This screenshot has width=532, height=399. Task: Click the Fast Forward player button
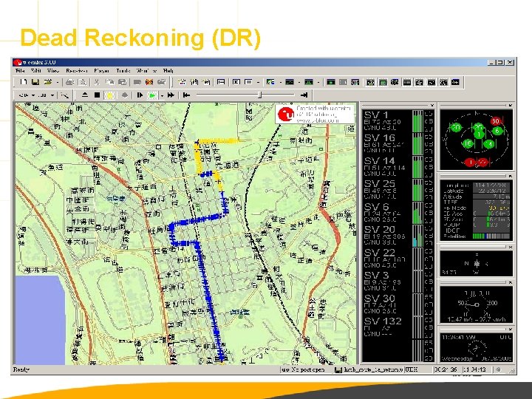coord(171,95)
